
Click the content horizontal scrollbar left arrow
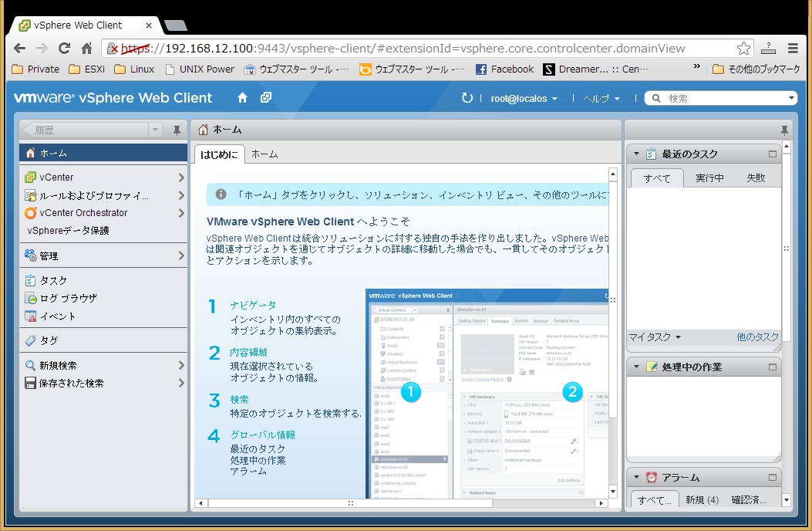[x=200, y=503]
